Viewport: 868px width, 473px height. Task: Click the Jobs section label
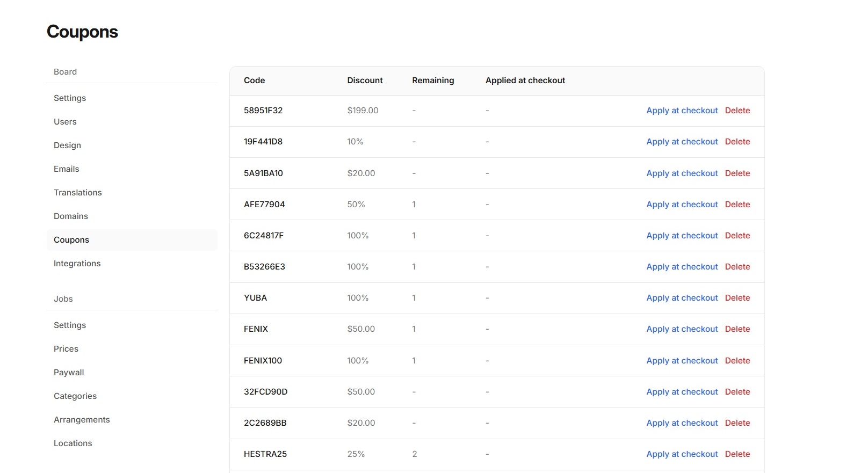[x=63, y=299]
